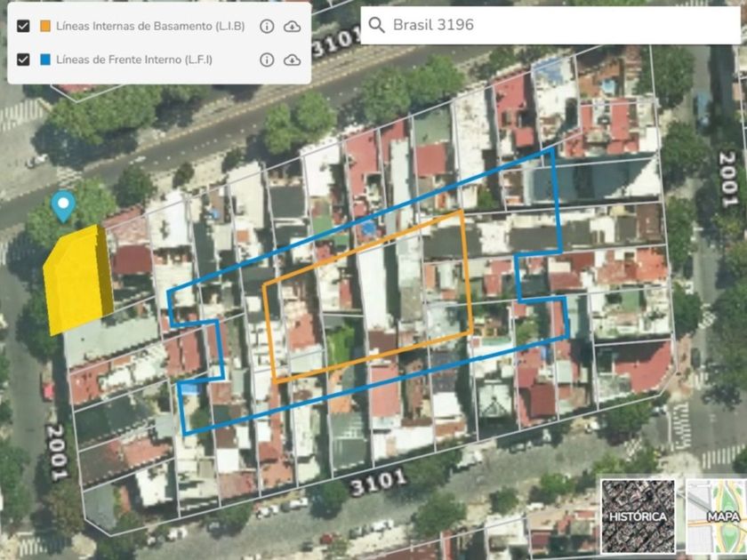The height and width of the screenshot is (560, 747).
Task: Switch to the Histórica basemap
Action: coord(637,514)
